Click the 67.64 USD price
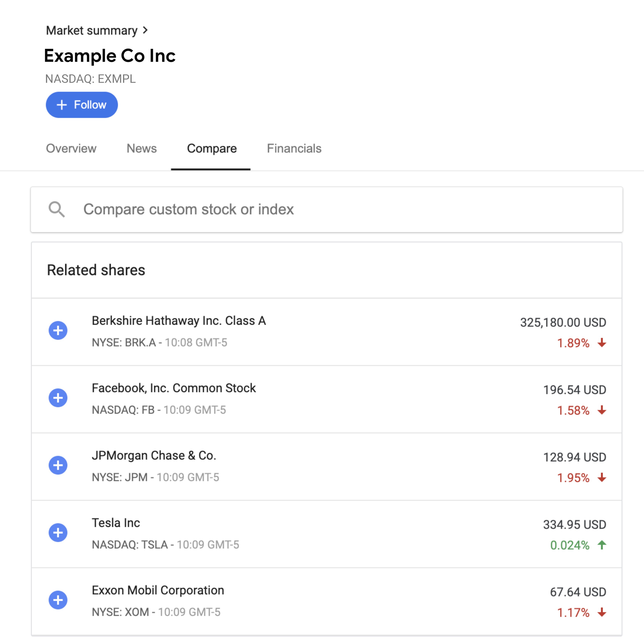This screenshot has height=644, width=644. click(x=578, y=592)
